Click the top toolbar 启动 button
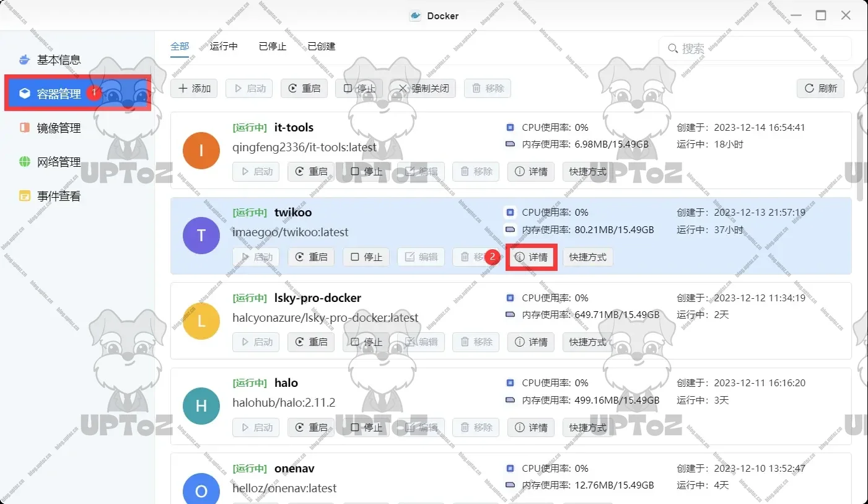Image resolution: width=868 pixels, height=504 pixels. pyautogui.click(x=249, y=88)
